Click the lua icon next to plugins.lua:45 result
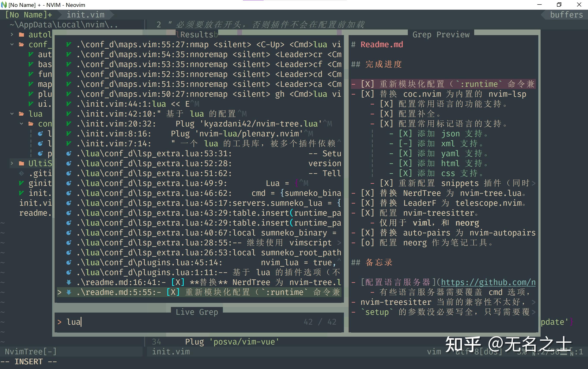Viewport: 588px width, 369px height. click(69, 262)
